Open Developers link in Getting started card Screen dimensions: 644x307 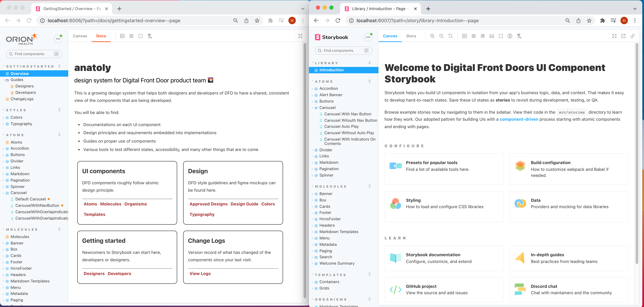119,274
